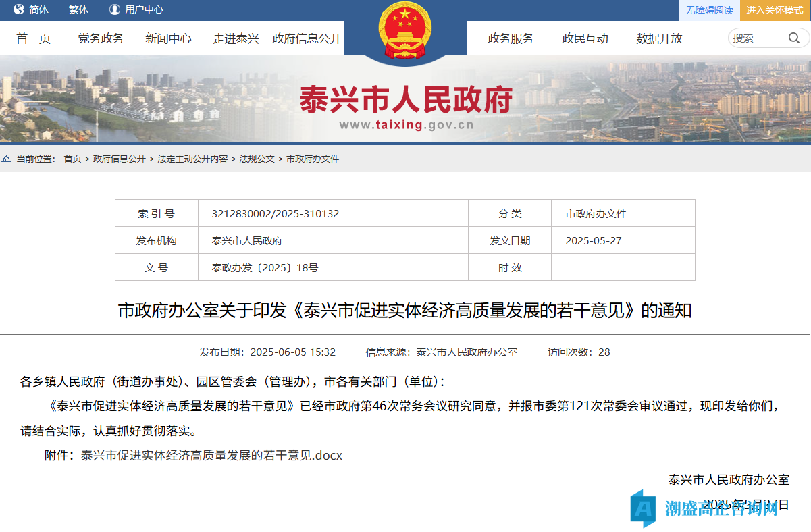The image size is (811, 532).
Task: Open 政民互动 menu item
Action: (x=585, y=38)
